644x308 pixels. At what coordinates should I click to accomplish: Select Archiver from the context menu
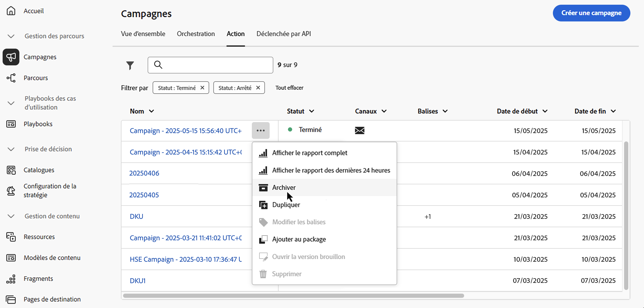click(284, 187)
